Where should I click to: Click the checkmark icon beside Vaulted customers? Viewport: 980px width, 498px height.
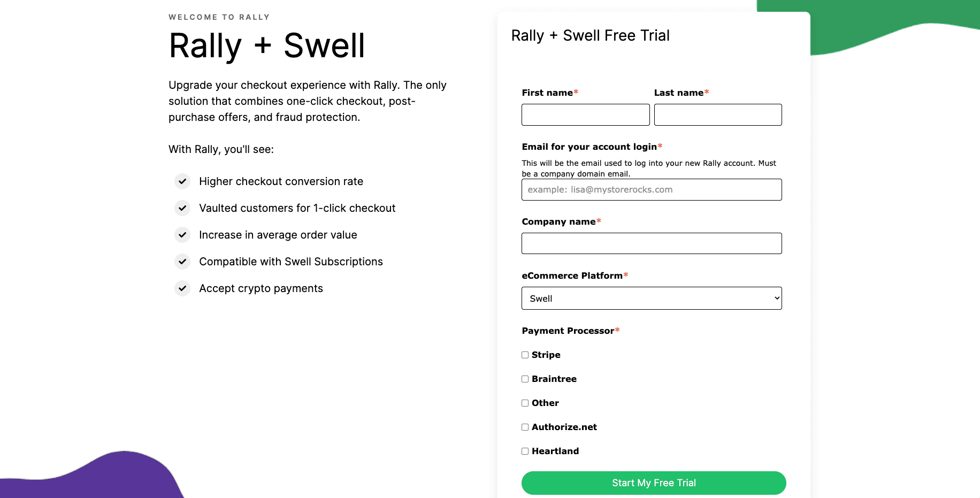182,208
